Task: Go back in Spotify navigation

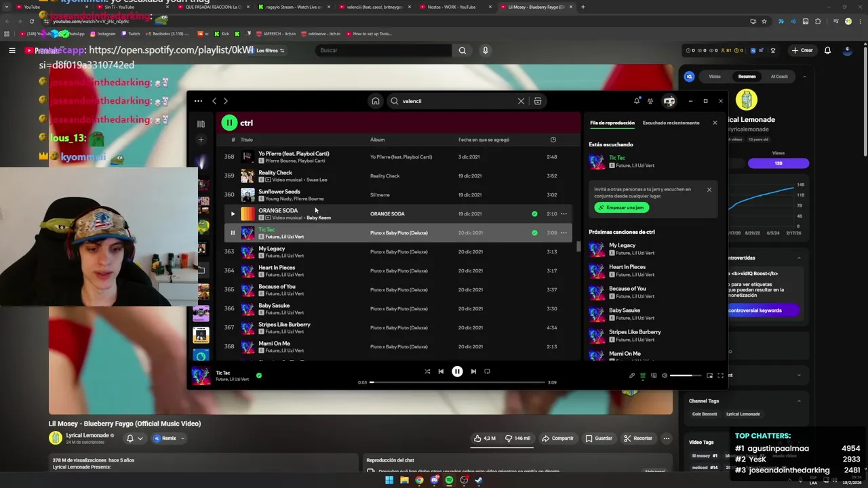Action: click(x=214, y=101)
